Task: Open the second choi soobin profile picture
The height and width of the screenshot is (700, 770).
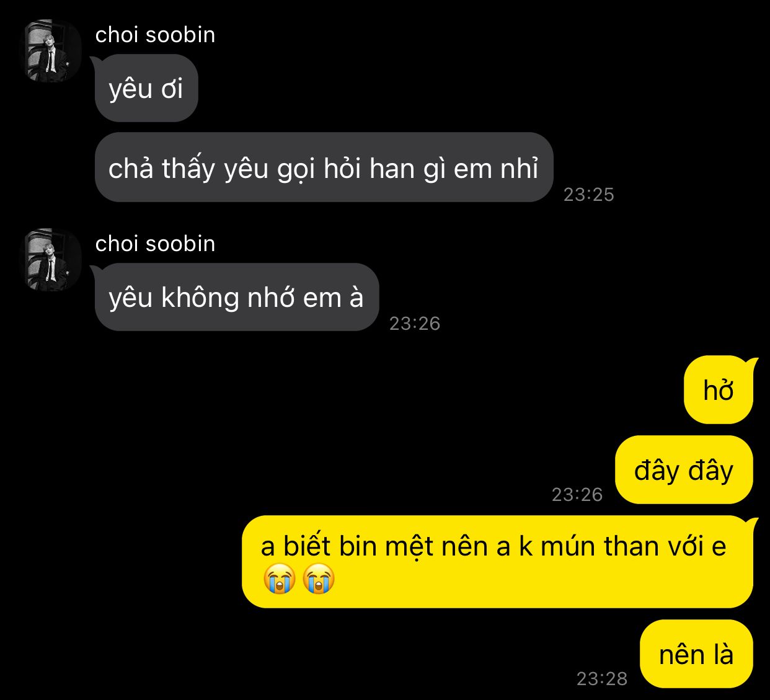Action: point(53,260)
